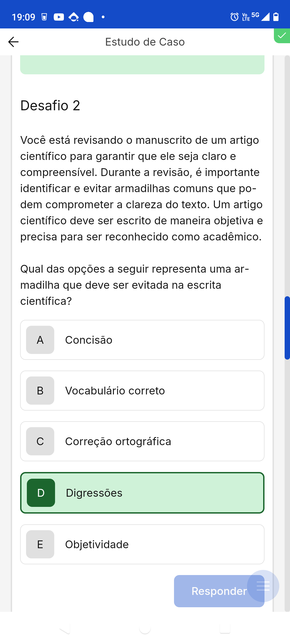Tap the YouTube notification icon
This screenshot has height=644, width=290.
[x=59, y=17]
